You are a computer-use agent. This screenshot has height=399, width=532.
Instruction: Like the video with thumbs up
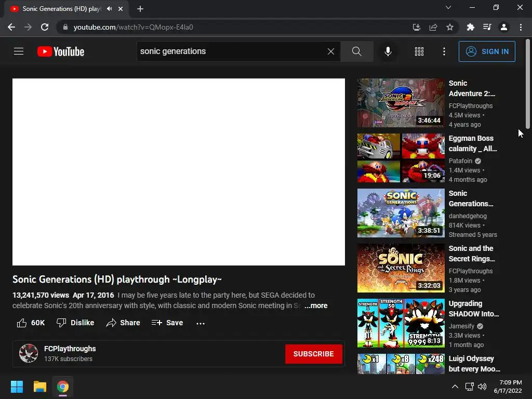pyautogui.click(x=31, y=323)
